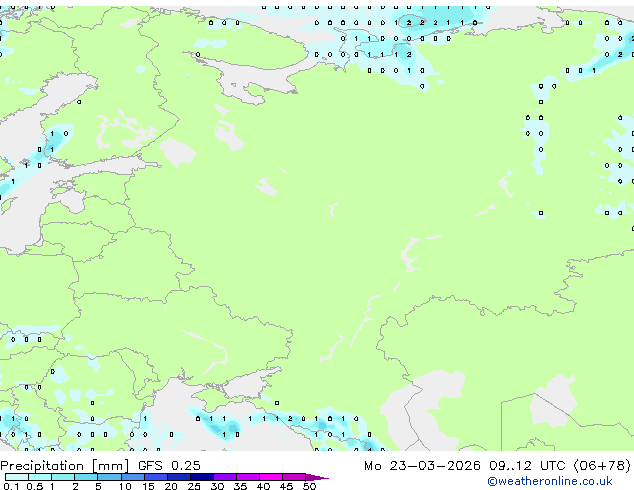This screenshot has width=634, height=490.
Task: Click the 'GFS 0.25' model label
Action: (x=169, y=466)
